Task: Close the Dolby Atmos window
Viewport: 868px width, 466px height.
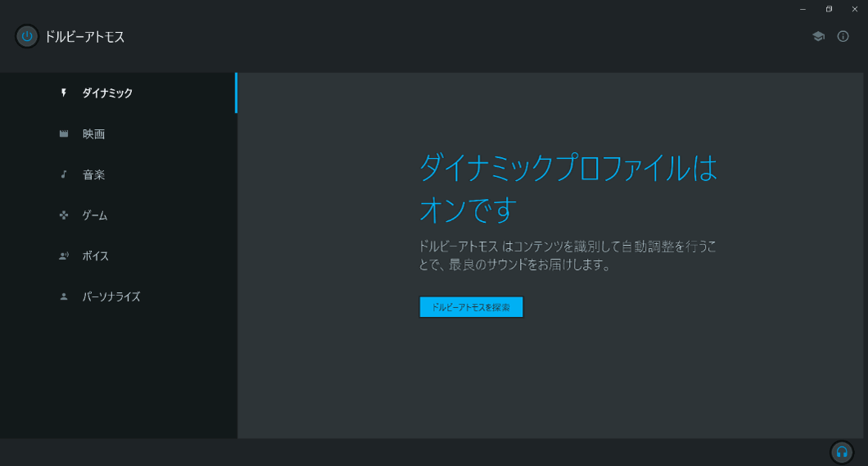Action: click(855, 9)
